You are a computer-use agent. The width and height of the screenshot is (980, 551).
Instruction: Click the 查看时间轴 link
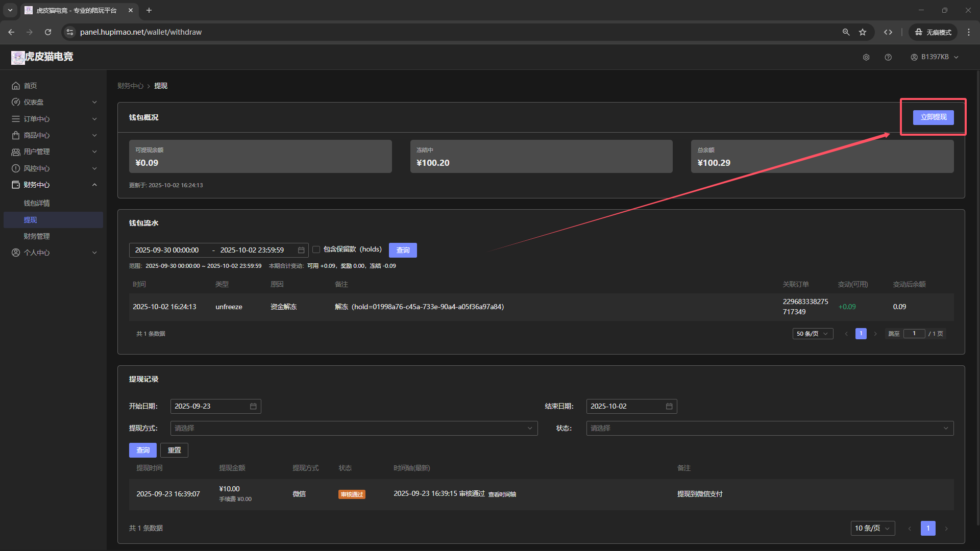click(x=502, y=494)
